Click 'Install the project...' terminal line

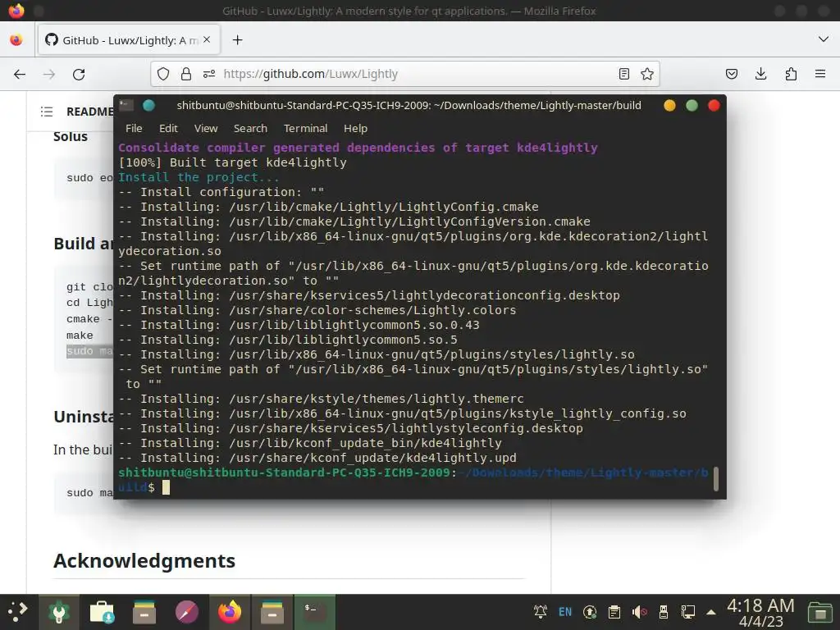199,177
